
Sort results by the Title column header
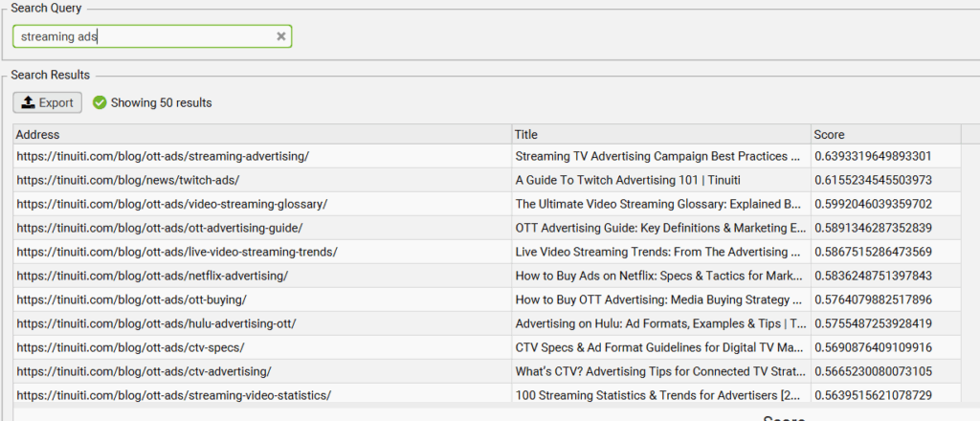pos(661,134)
